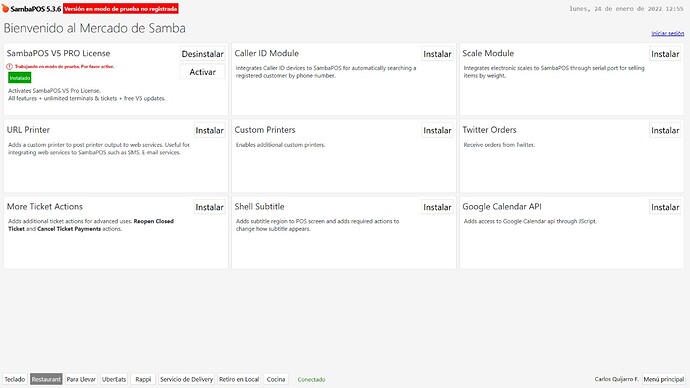Click the Google Calendar API title
Screen dimensions: 690x388
[502, 206]
